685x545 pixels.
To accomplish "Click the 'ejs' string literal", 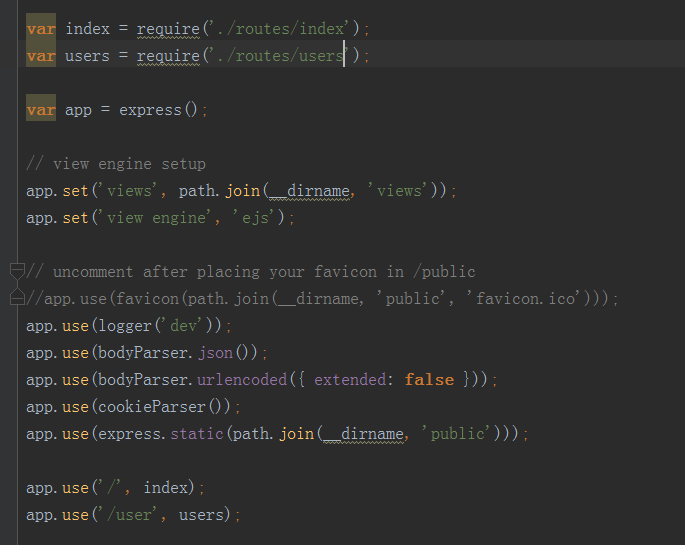I will [254, 217].
